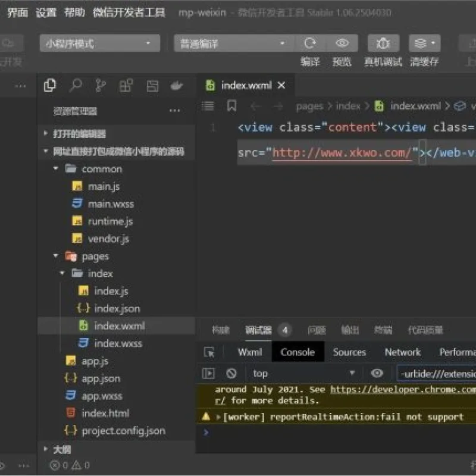Click the clear console icon
Viewport: 476px width, 476px height.
pyautogui.click(x=231, y=374)
